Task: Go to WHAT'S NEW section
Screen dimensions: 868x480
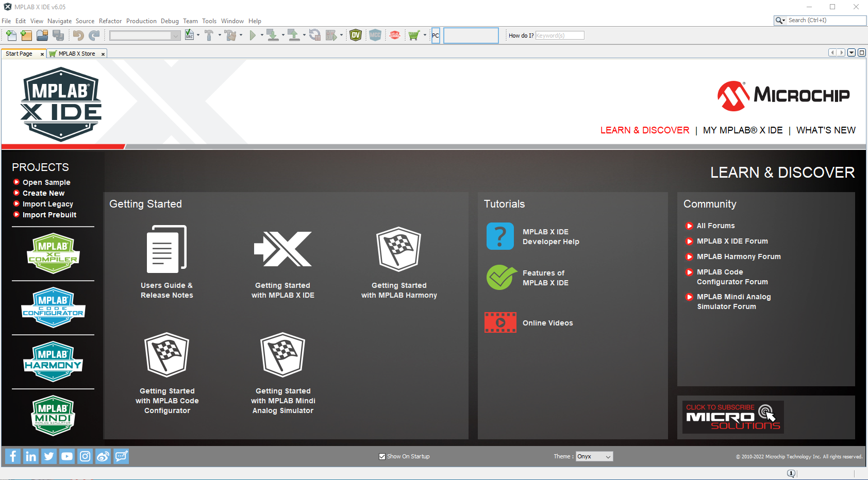Action: (x=826, y=130)
